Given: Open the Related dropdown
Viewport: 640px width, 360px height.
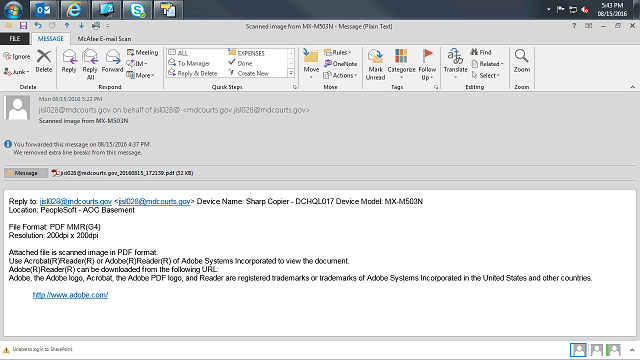Looking at the screenshot, I should point(487,64).
